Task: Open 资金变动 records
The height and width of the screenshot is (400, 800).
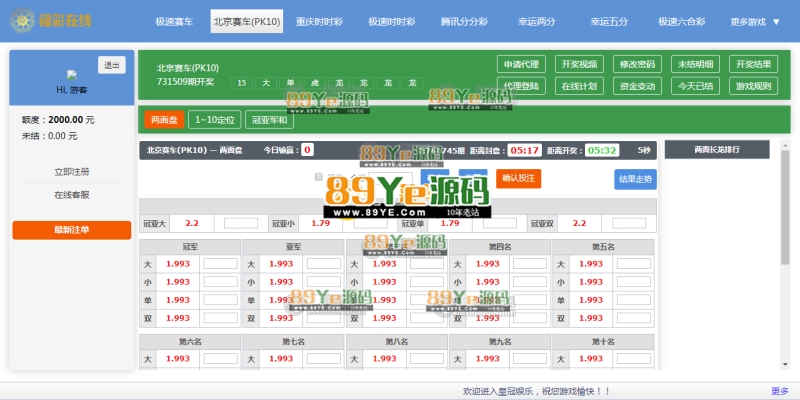Action: coord(637,86)
